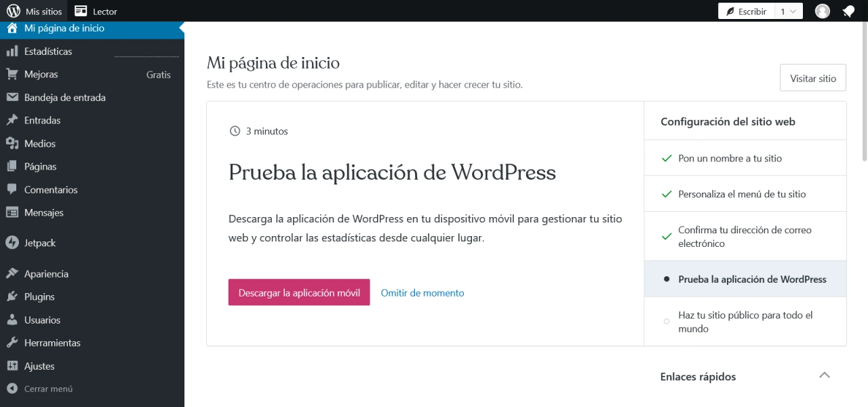Open Páginas menu item

(92, 167)
